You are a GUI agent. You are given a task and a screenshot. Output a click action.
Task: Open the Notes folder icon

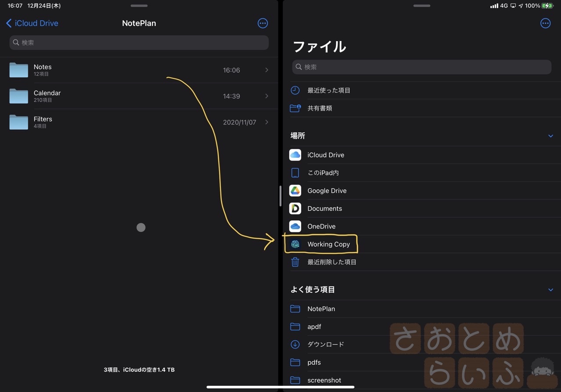coord(19,70)
